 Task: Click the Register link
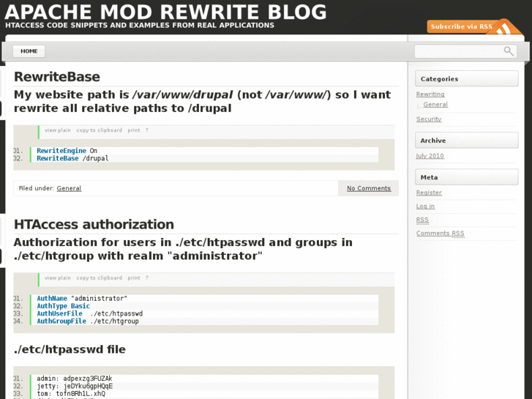click(x=429, y=193)
